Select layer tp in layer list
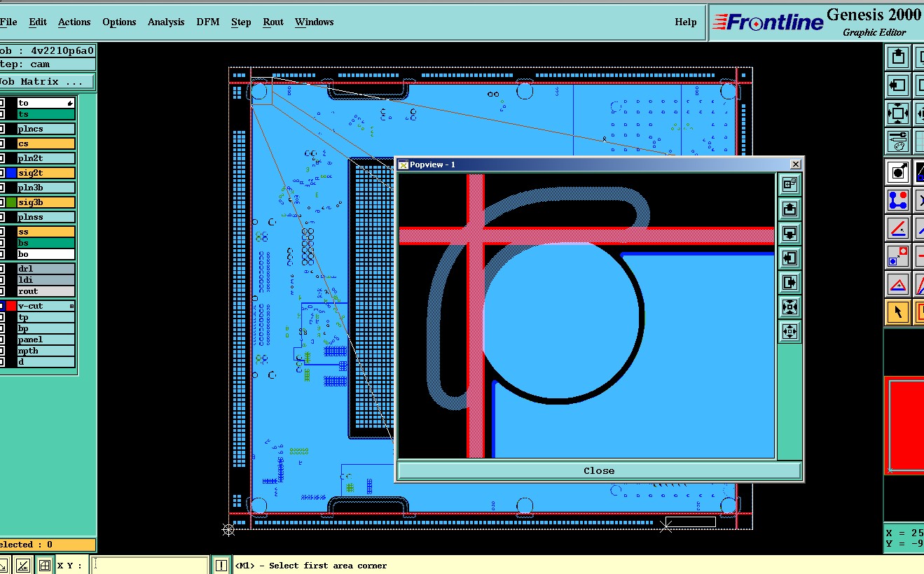This screenshot has height=574, width=924. pyautogui.click(x=46, y=317)
